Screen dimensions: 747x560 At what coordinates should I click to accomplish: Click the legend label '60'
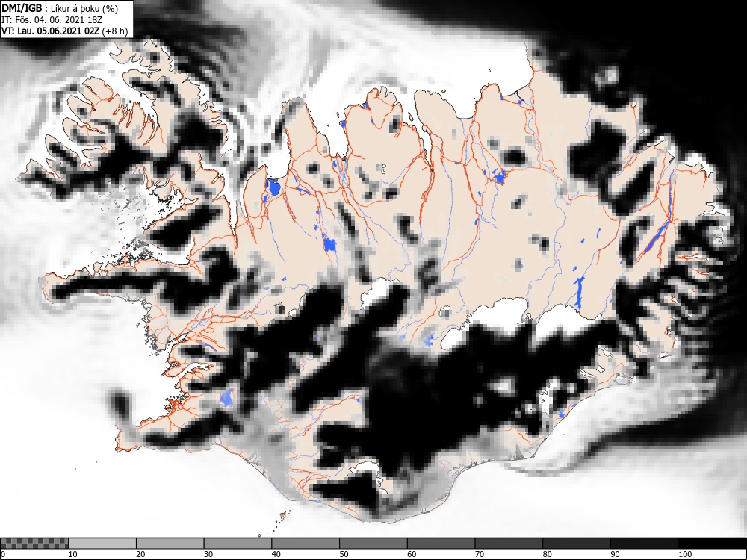point(411,554)
